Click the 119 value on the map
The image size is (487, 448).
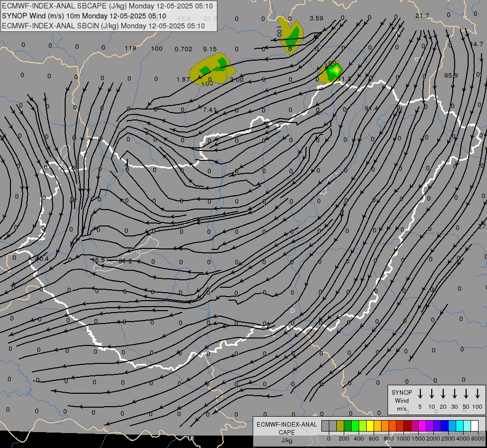pos(130,48)
